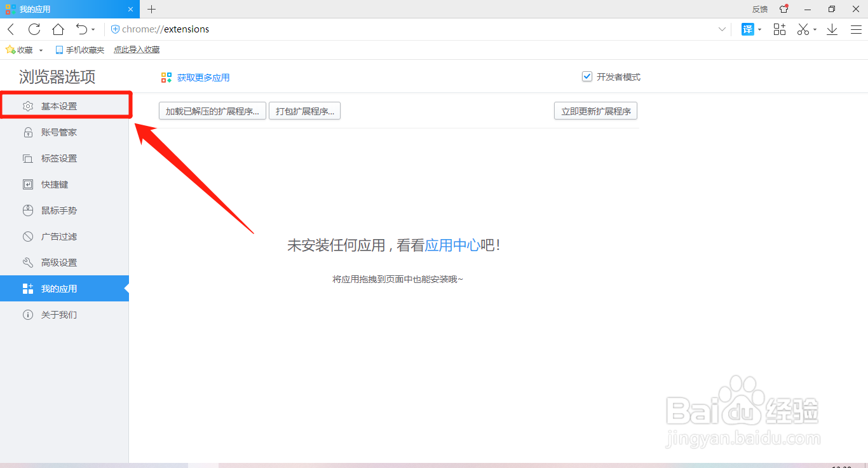Expand the address bar suggestions arrow
Viewport: 868px width, 468px height.
pyautogui.click(x=722, y=29)
